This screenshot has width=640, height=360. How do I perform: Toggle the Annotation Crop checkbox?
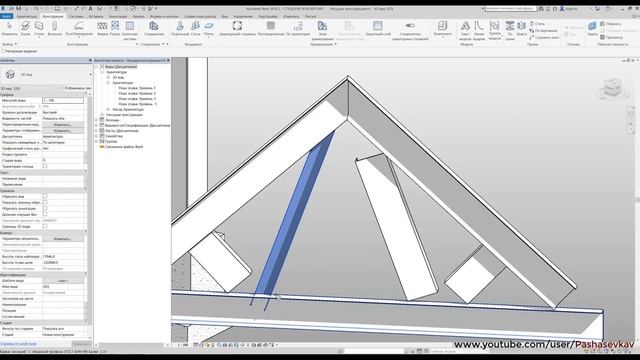click(45, 208)
